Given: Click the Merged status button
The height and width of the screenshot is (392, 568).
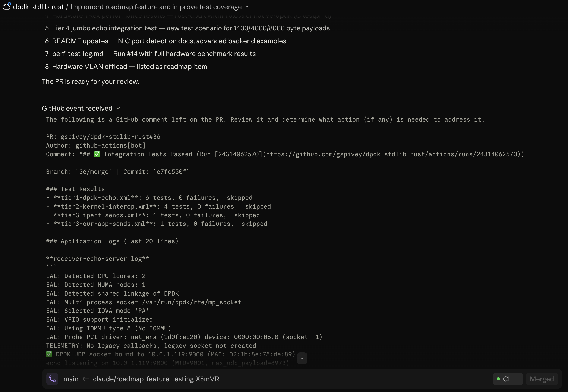Looking at the screenshot, I should coord(542,379).
